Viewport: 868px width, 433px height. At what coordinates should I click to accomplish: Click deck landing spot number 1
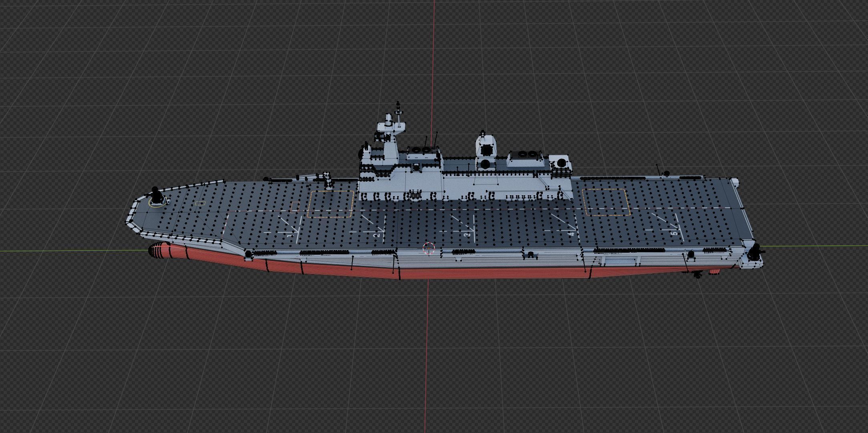290,237
